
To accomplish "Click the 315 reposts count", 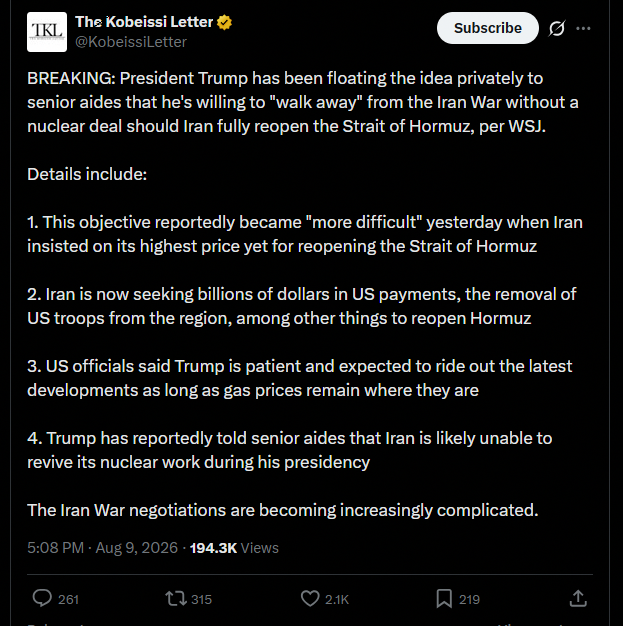I will (201, 599).
